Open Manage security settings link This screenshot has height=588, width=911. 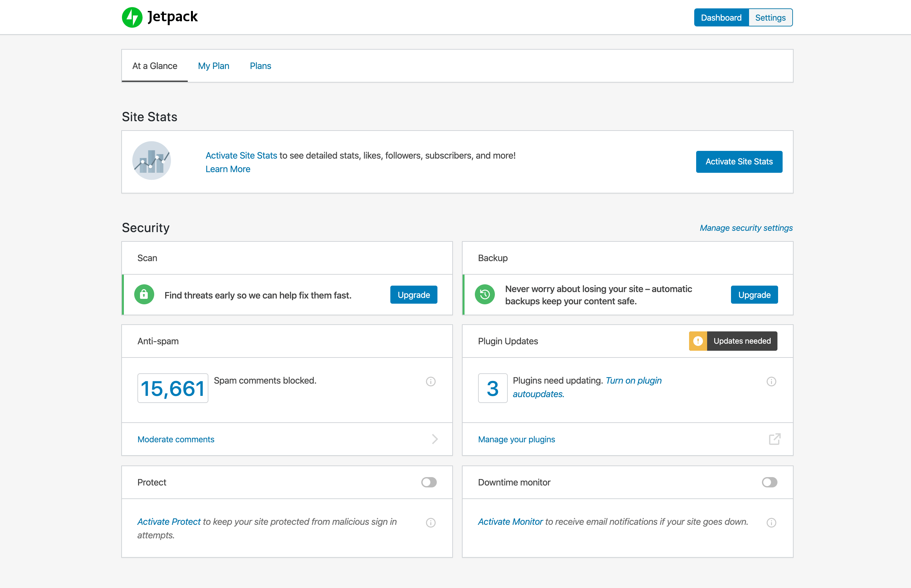tap(746, 228)
